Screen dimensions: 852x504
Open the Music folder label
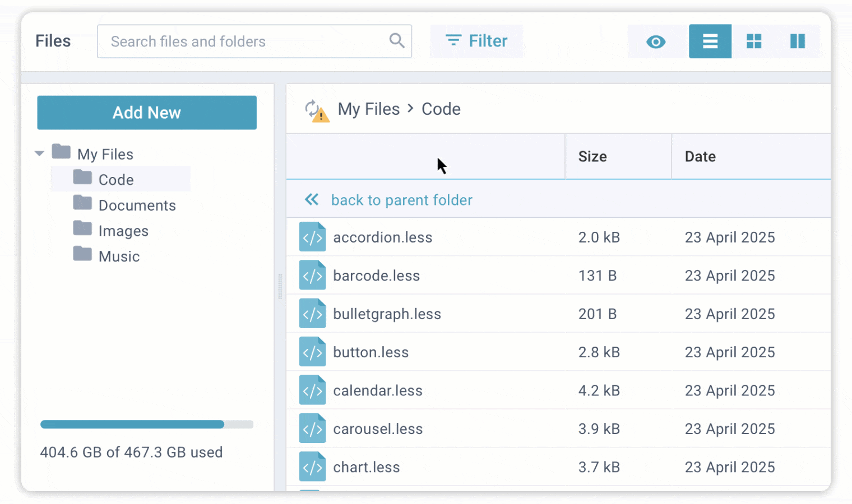click(119, 256)
